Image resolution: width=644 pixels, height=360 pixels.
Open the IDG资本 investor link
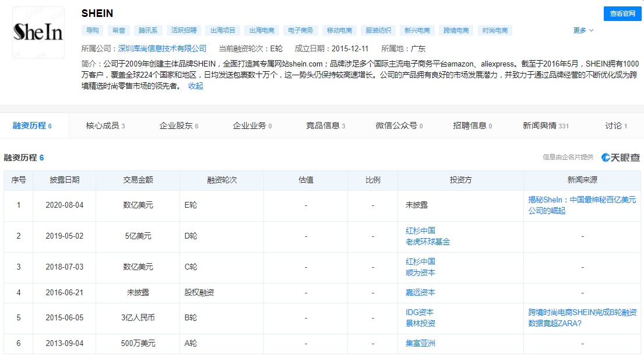[x=420, y=312]
